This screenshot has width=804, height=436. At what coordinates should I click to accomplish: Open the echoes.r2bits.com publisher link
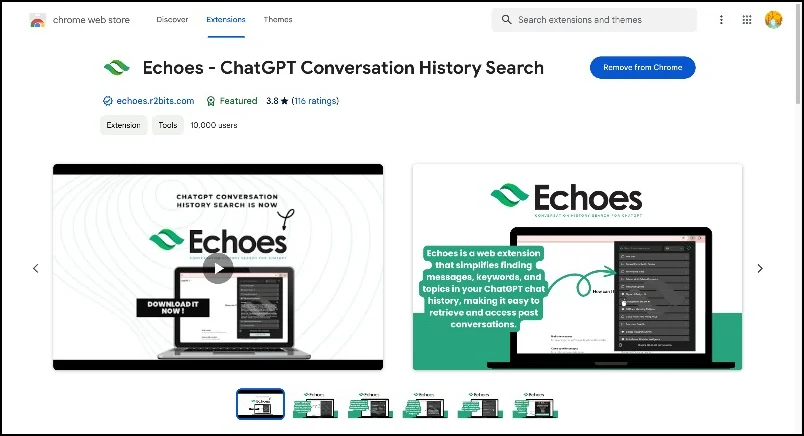point(155,101)
